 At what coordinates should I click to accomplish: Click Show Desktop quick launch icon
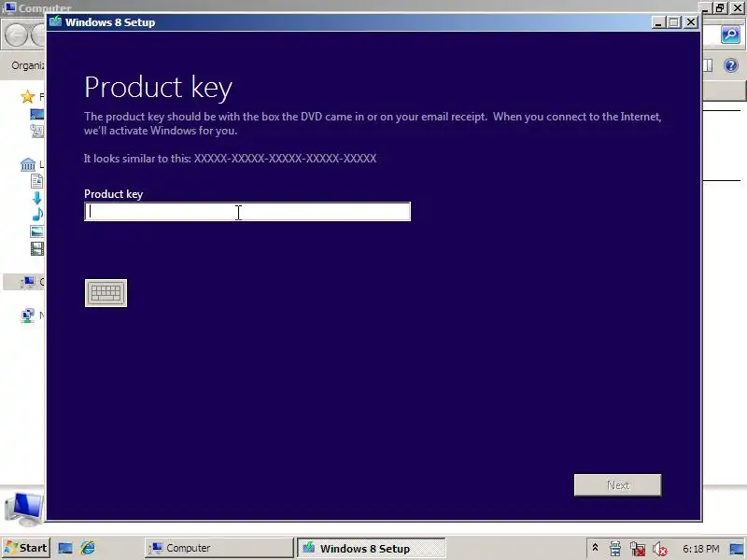[65, 548]
